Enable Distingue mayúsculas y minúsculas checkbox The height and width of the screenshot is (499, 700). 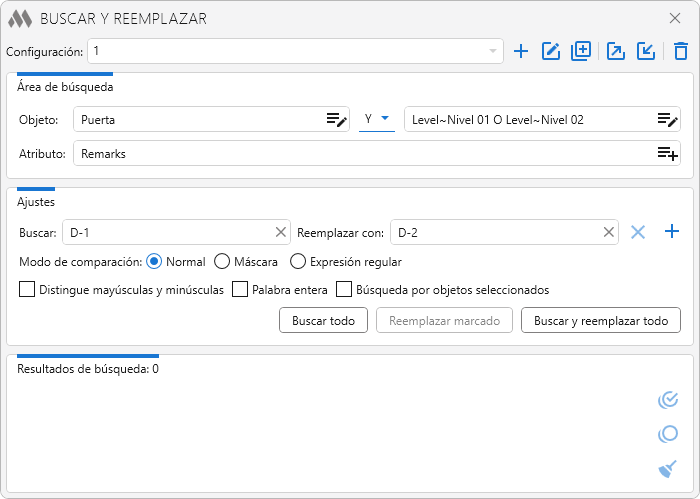click(27, 290)
